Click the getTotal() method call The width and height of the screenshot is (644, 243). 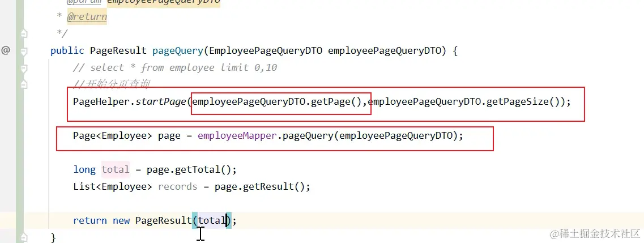click(x=203, y=169)
